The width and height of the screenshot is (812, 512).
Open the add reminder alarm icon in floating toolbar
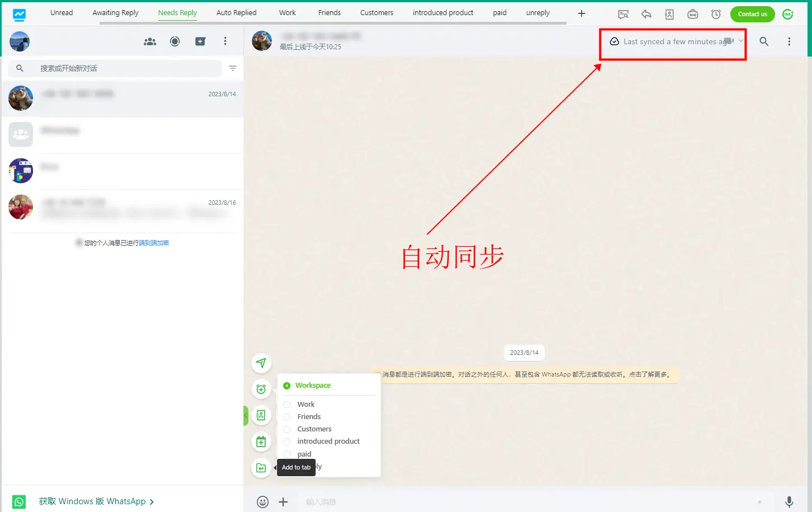pos(261,389)
